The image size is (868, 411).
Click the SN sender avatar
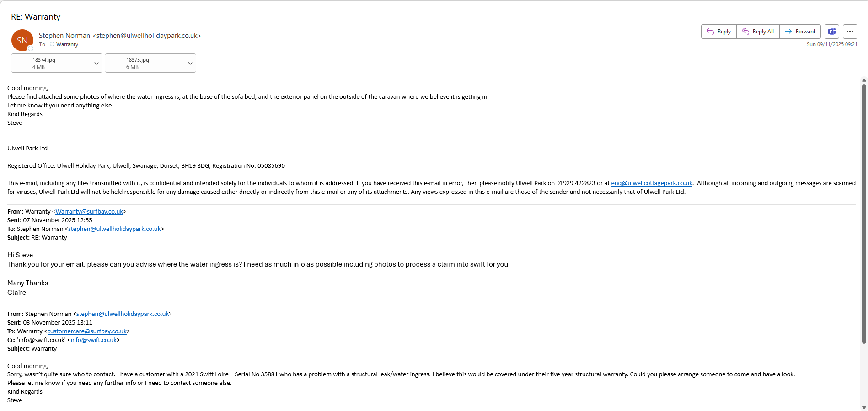(22, 40)
